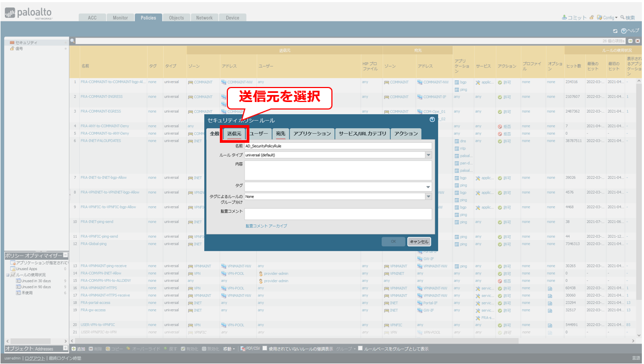This screenshot has width=644, height=364.
Task: Open the ルール タイプ dropdown arrow
Action: tap(428, 155)
